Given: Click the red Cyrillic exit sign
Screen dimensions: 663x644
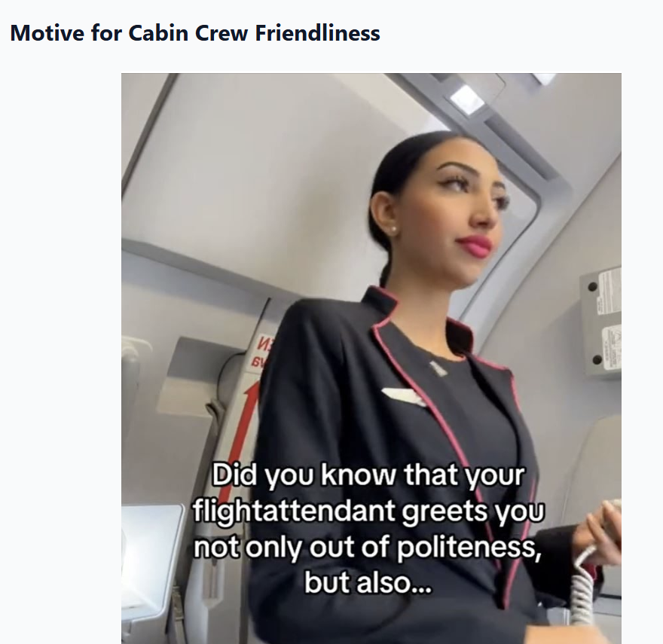Looking at the screenshot, I should click(260, 352).
